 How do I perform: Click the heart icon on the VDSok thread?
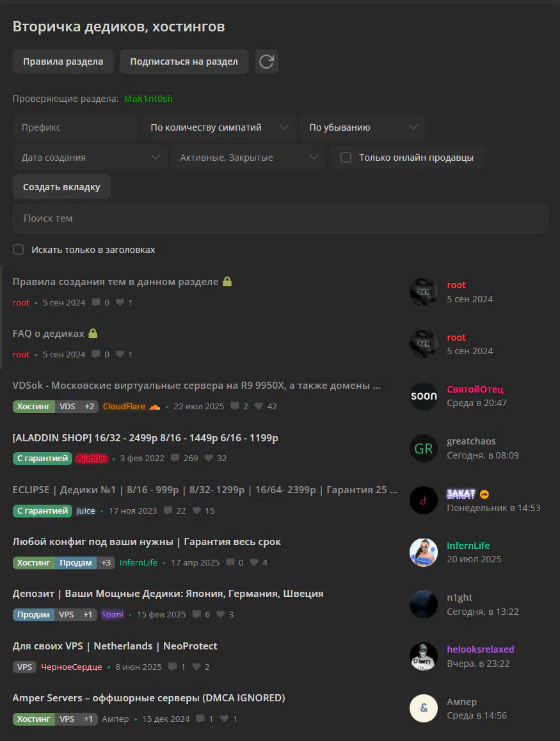[259, 406]
